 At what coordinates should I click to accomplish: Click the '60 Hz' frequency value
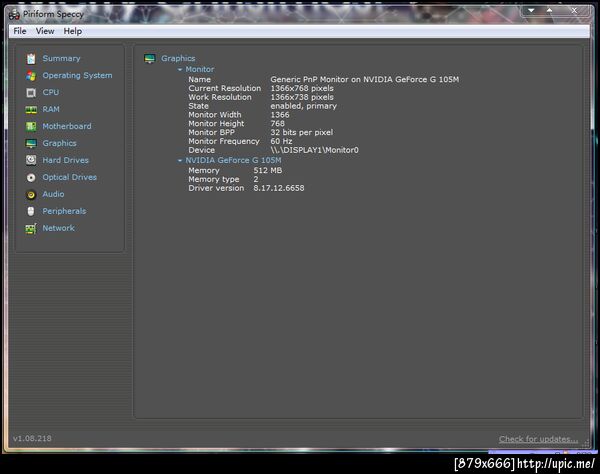click(x=281, y=141)
